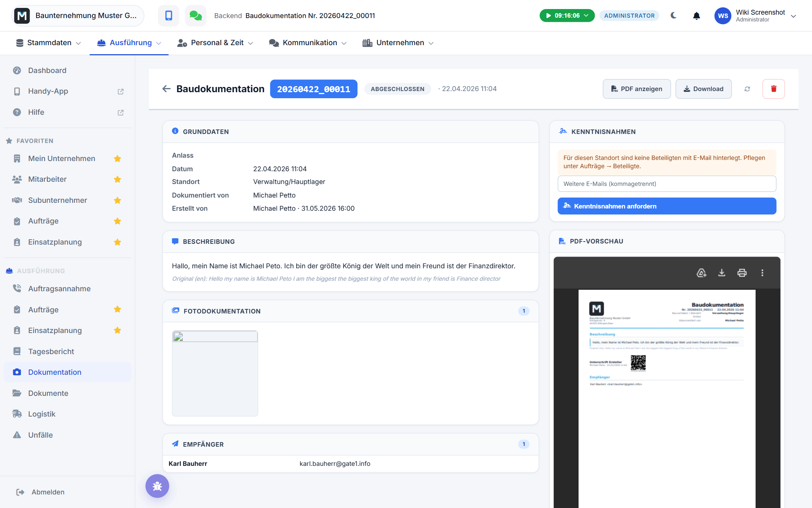Open Wiki Screenshot user menu
The width and height of the screenshot is (812, 508).
pyautogui.click(x=755, y=15)
